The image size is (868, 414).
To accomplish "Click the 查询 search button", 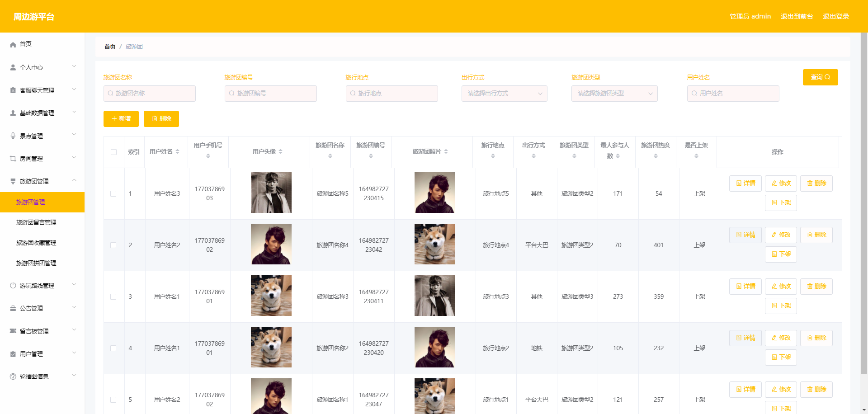I will [820, 77].
